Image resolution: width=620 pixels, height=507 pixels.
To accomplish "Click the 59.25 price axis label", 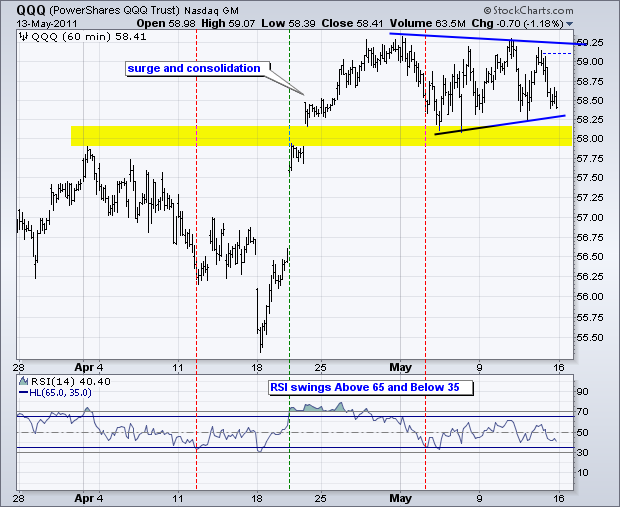I will (590, 42).
